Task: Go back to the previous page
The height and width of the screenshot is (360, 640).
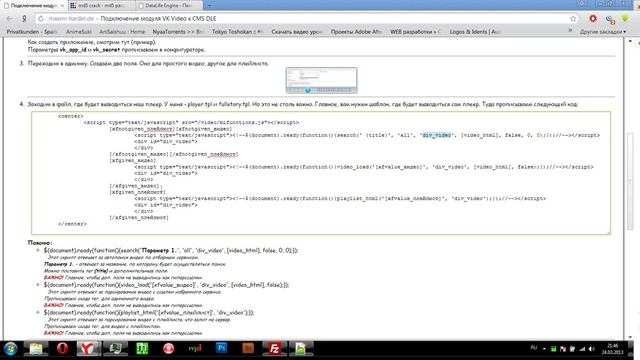Action: [x=9, y=19]
